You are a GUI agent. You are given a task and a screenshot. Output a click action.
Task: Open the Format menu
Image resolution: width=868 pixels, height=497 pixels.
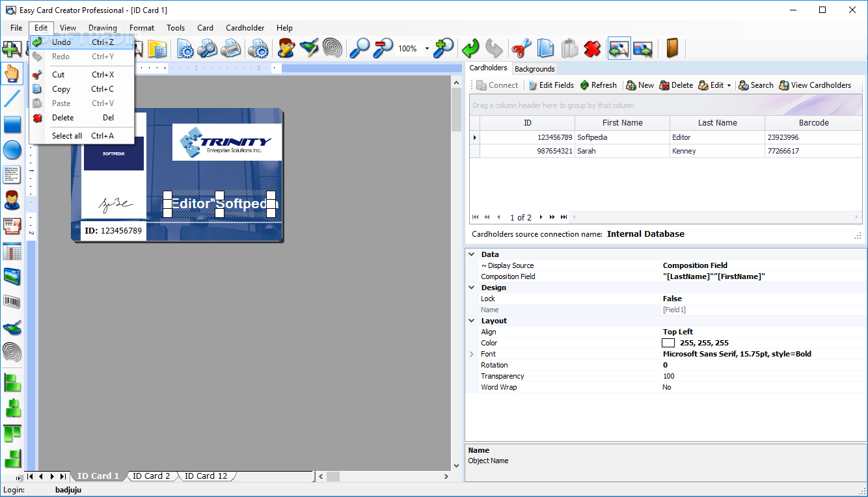click(142, 28)
